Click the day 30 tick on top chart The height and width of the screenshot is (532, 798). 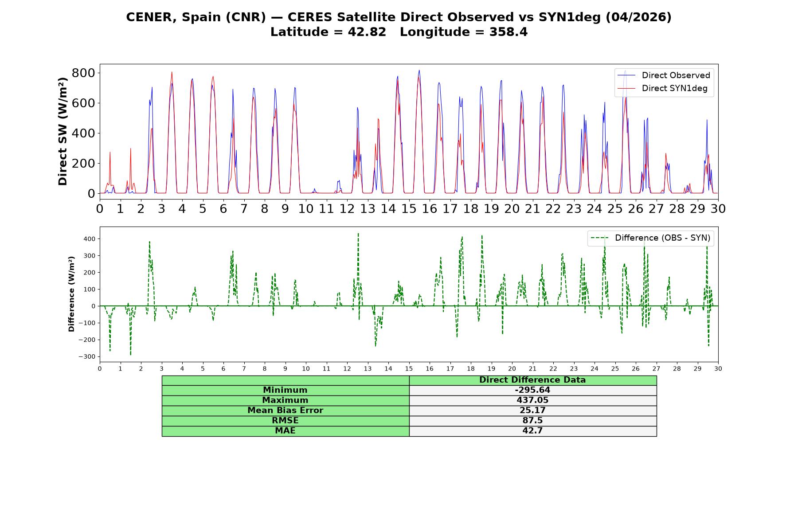[718, 208]
